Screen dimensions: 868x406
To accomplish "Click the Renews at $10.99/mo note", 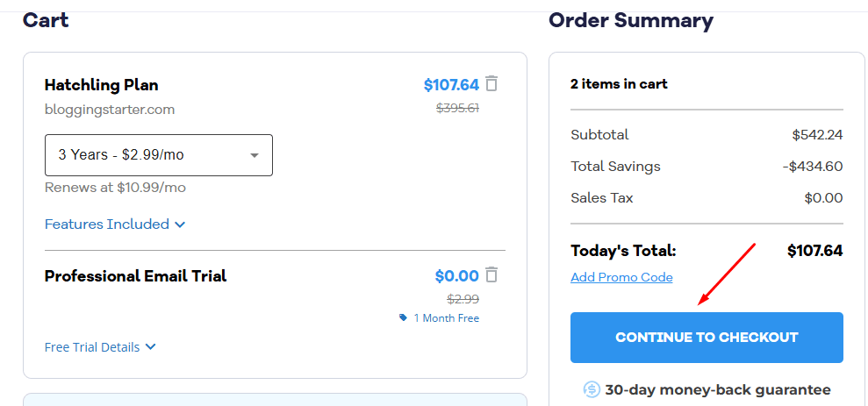I will pyautogui.click(x=115, y=188).
